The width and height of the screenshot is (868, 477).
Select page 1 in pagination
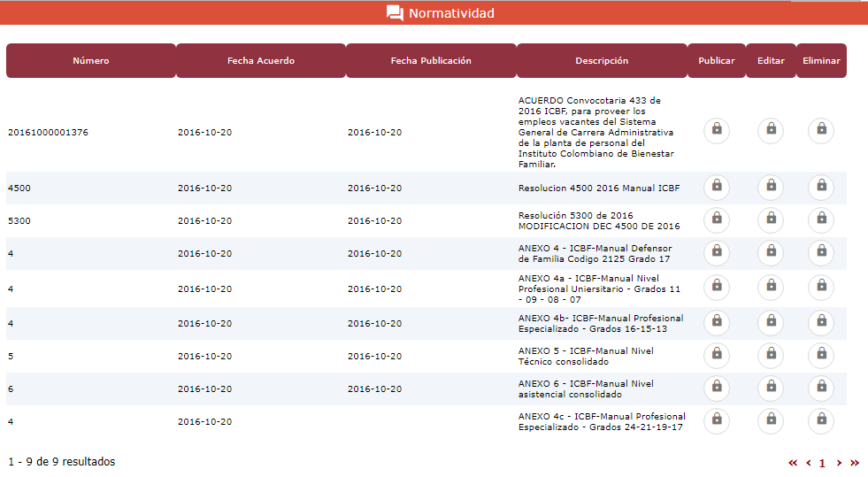(x=822, y=463)
